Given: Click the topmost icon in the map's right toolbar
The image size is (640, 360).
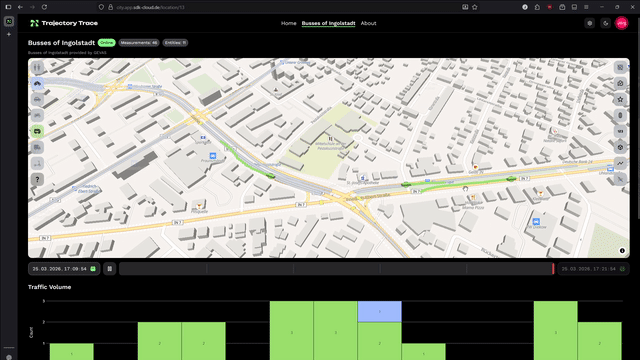Looking at the screenshot, I should pos(620,67).
